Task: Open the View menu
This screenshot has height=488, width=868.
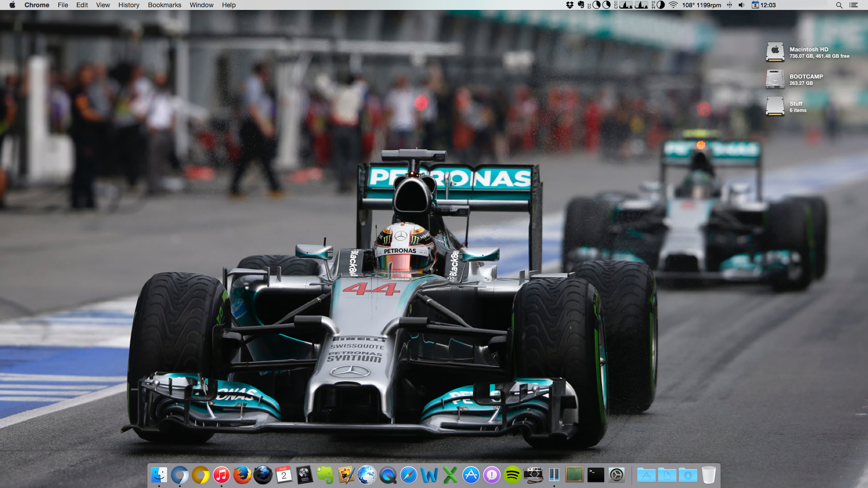Action: [103, 5]
